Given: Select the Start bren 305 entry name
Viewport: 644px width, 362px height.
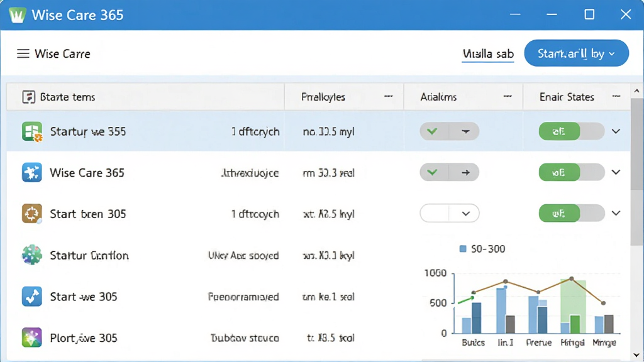Looking at the screenshot, I should [x=88, y=214].
